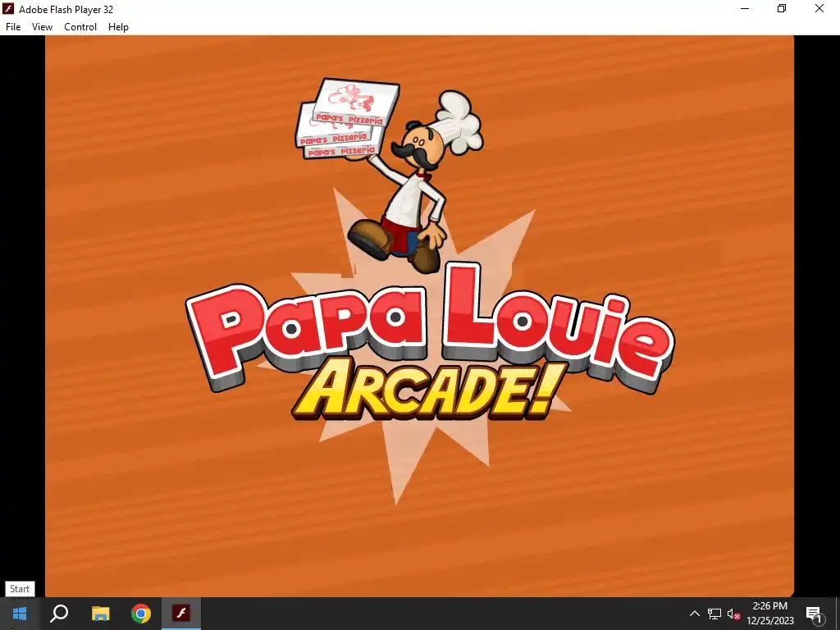The width and height of the screenshot is (840, 630).
Task: Click the Adobe Flash Player title bar icon
Action: [x=8, y=9]
